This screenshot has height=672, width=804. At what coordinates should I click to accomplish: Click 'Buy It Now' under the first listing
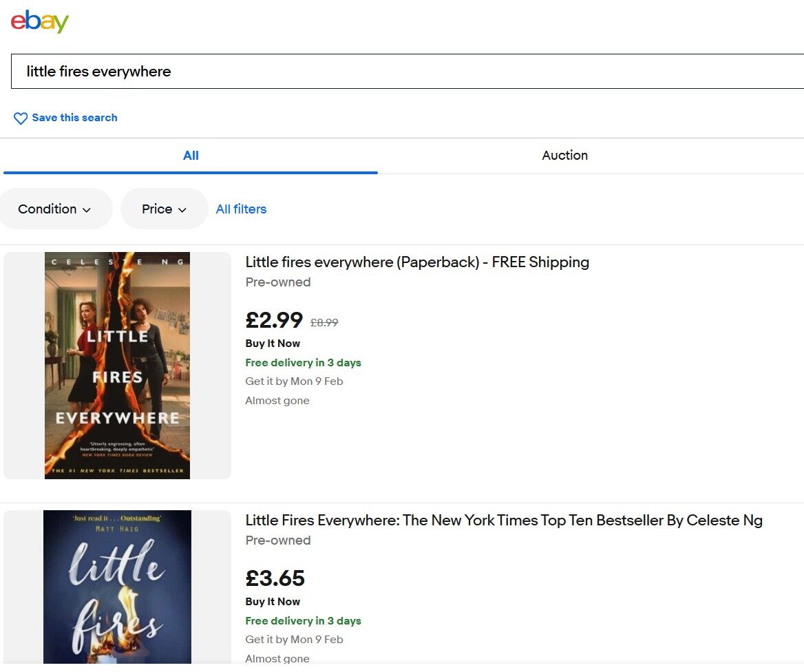tap(273, 343)
